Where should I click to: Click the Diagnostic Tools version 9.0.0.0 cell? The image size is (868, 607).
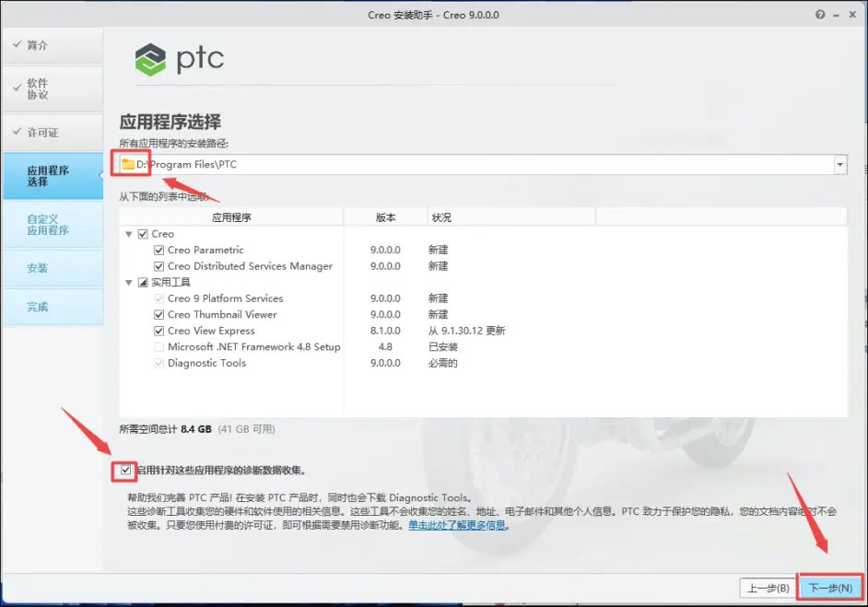click(x=385, y=363)
